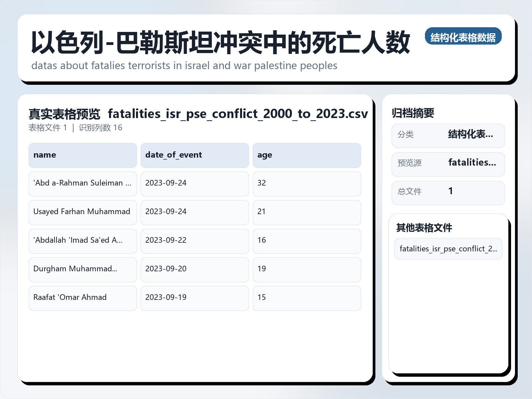This screenshot has width=532, height=399.
Task: Select the row for Usayed Farhan Muhammad
Action: click(82, 212)
